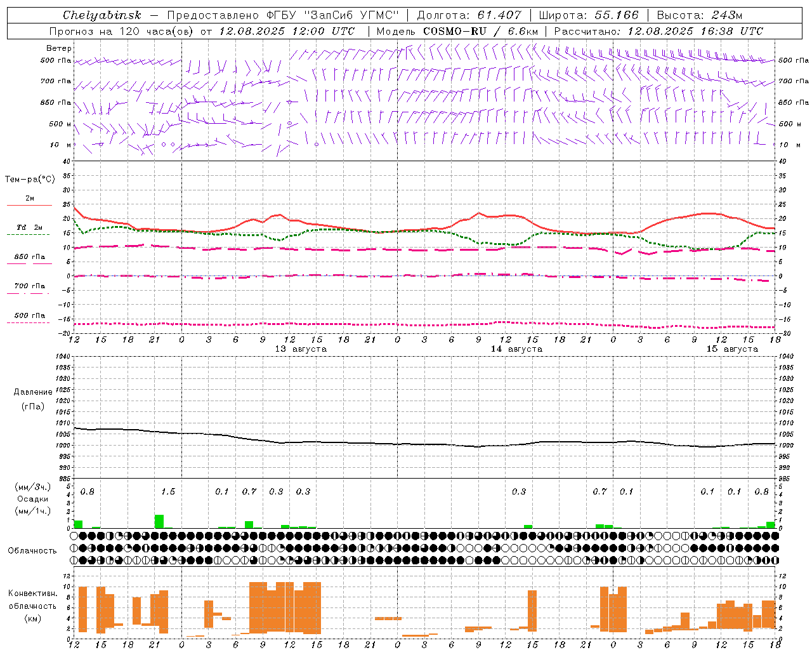Click the "Широта: 55.166" header field

pos(589,15)
